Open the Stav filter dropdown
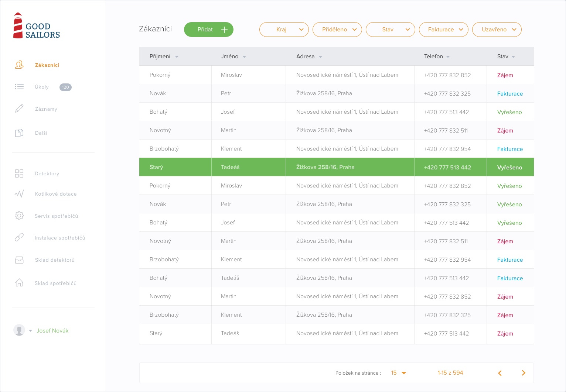566x392 pixels. (x=391, y=30)
